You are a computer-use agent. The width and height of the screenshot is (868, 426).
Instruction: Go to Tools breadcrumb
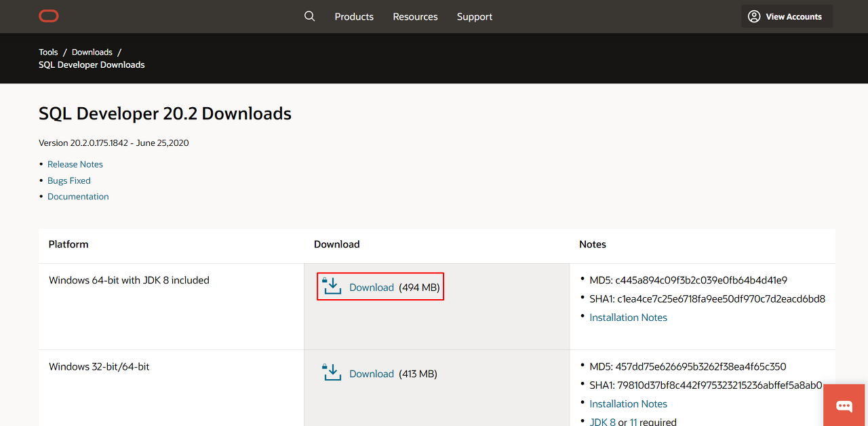(x=48, y=52)
